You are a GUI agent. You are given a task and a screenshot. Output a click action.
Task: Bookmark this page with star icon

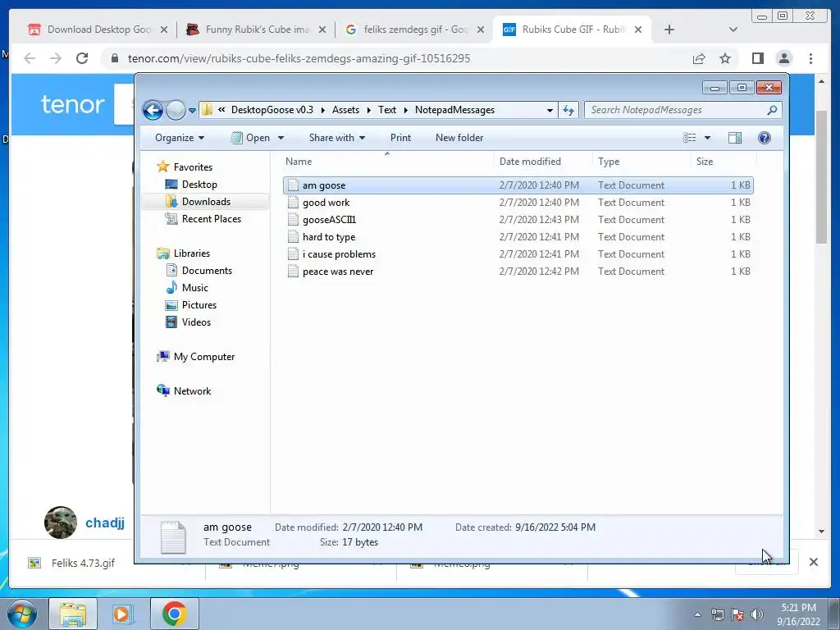(x=725, y=58)
